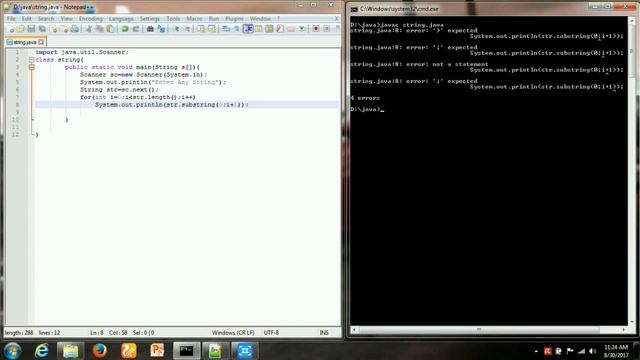Click the Document Map toolbar icon
The image size is (640, 360).
coord(269,29)
